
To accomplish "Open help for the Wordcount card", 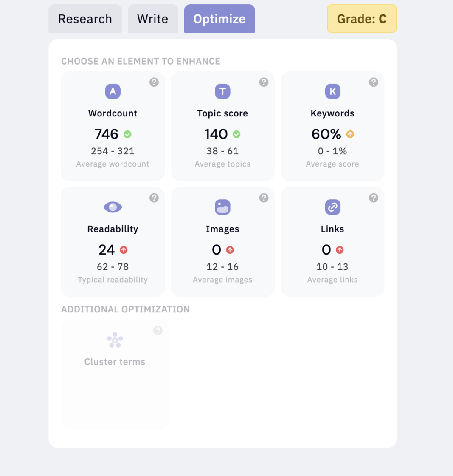I will click(x=154, y=82).
